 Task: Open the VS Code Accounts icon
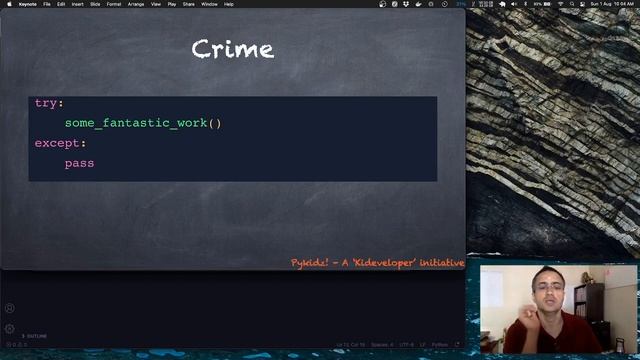pyautogui.click(x=10, y=308)
